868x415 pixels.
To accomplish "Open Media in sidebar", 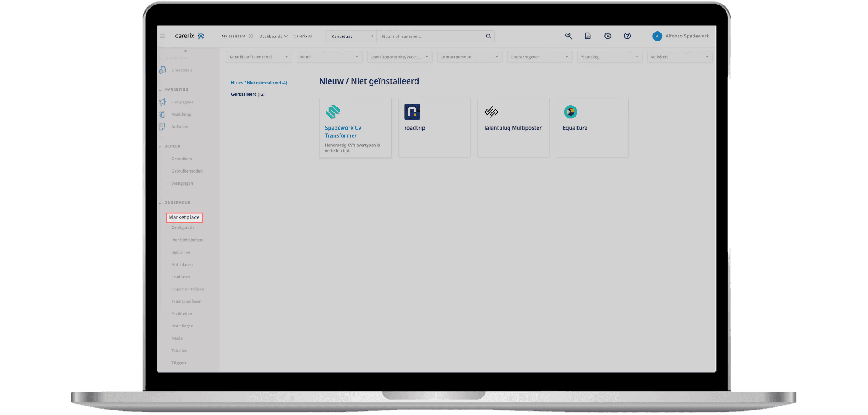I will pyautogui.click(x=177, y=338).
